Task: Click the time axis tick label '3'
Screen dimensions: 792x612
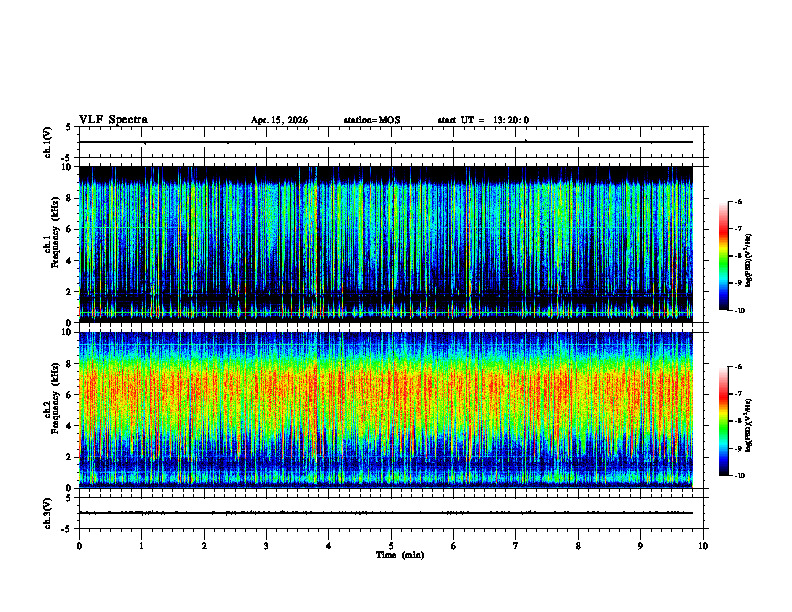Action: [266, 546]
